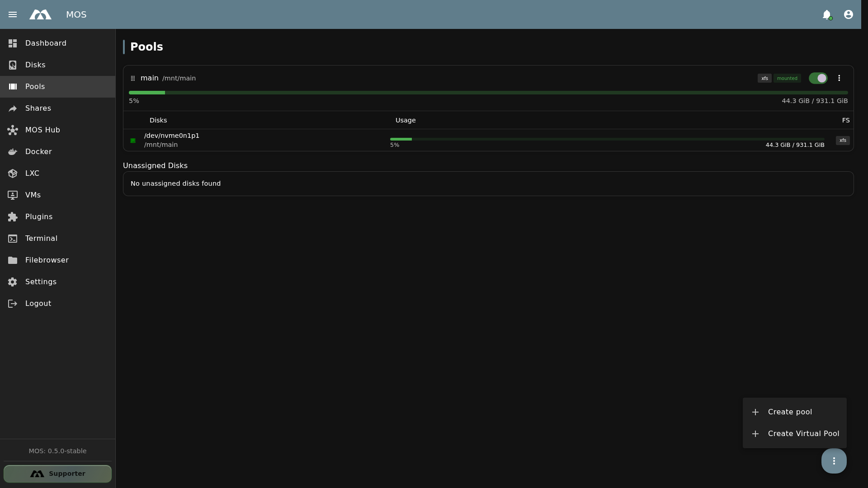
Task: Click the plus icon beside Create pool
Action: (x=755, y=412)
